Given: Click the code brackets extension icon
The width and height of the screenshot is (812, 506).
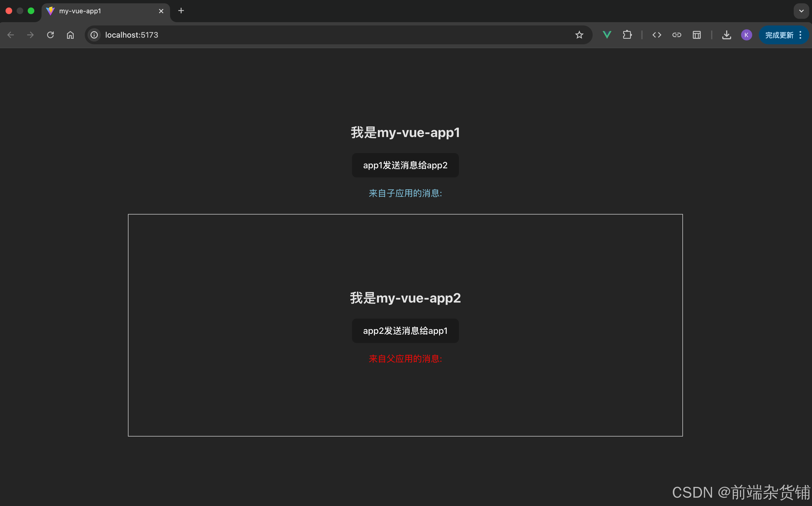Looking at the screenshot, I should (x=657, y=35).
